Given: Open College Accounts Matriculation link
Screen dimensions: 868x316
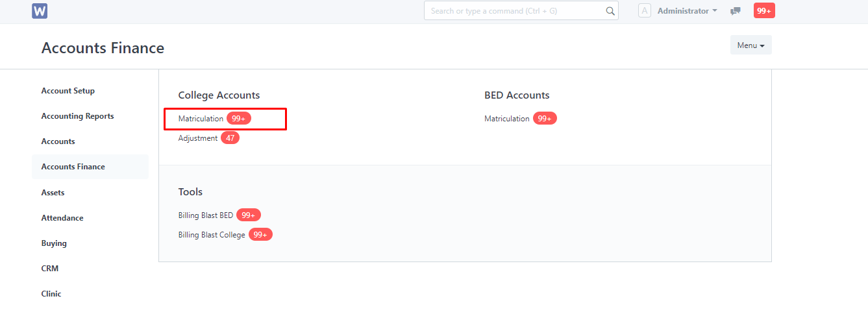Looking at the screenshot, I should [201, 119].
